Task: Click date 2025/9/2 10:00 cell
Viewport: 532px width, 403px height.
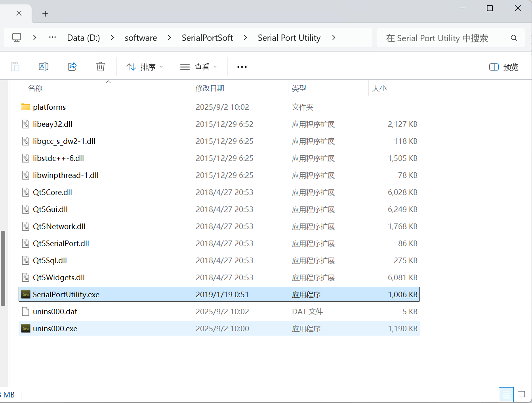Action: (222, 329)
